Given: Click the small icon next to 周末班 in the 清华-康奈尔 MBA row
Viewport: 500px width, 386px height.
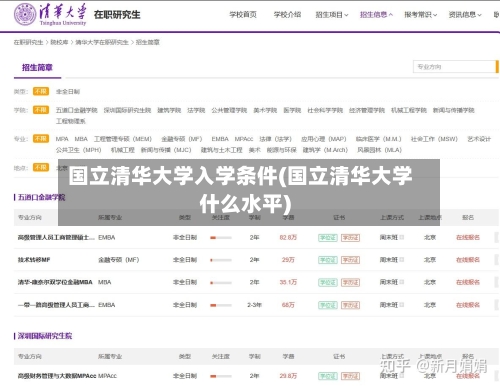Looking at the screenshot, I should pyautogui.click(x=402, y=282).
